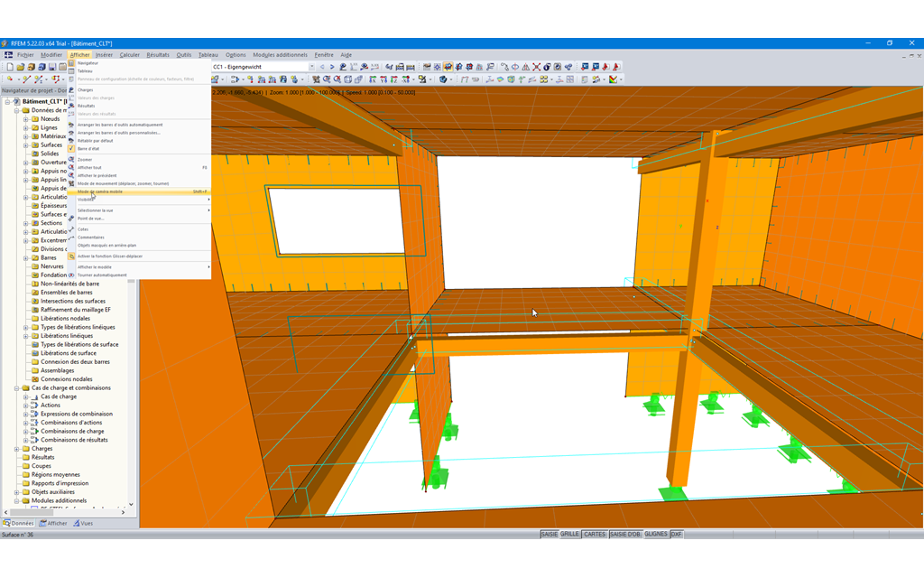Screen dimensions: 924x578
Task: Toggle DXF display in status bar
Action: [x=676, y=535]
